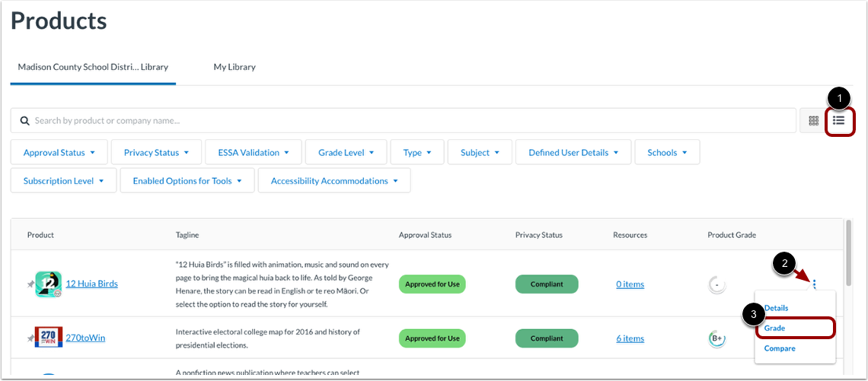Image resolution: width=868 pixels, height=381 pixels.
Task: Open the 0 items resources link
Action: click(630, 284)
